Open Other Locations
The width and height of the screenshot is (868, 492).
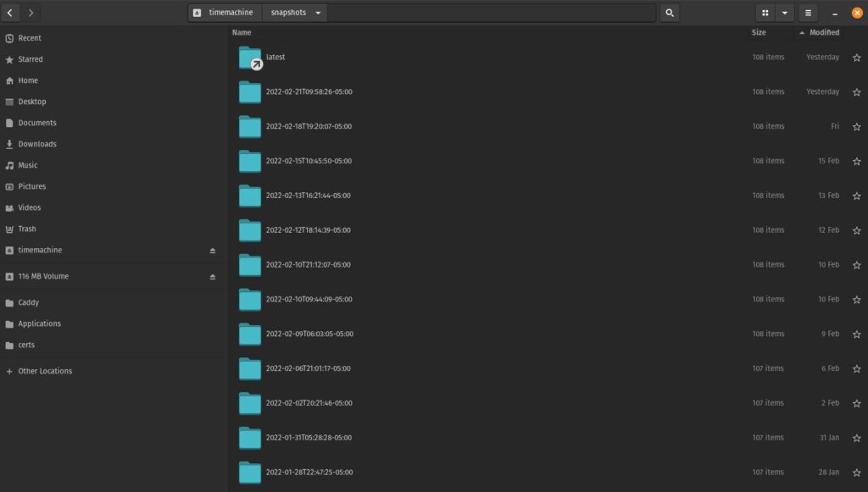(45, 371)
